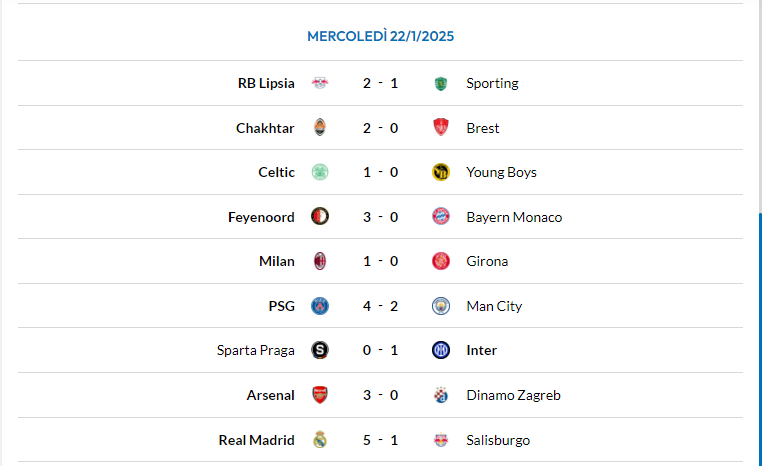Click the Man City club crest
This screenshot has height=466, width=763.
(441, 306)
